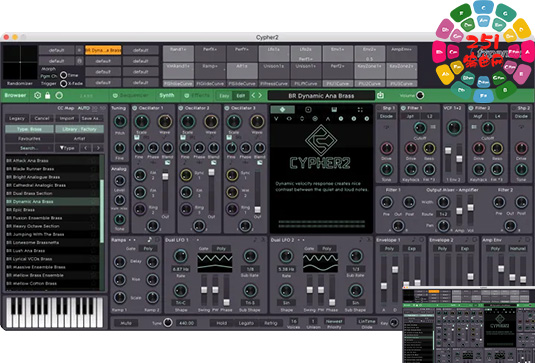Open Shp 1 Diode type dropdown

click(386, 116)
